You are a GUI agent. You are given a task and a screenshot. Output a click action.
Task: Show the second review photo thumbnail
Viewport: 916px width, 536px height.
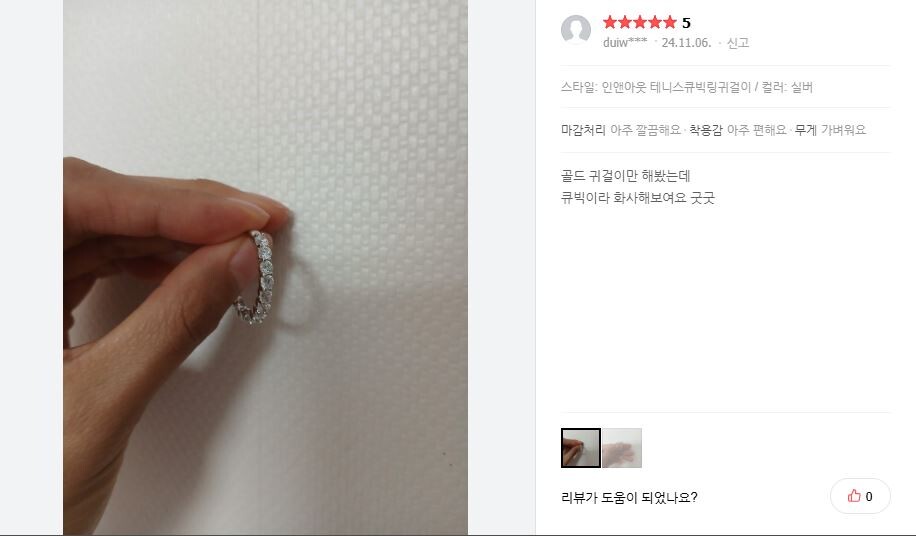622,448
